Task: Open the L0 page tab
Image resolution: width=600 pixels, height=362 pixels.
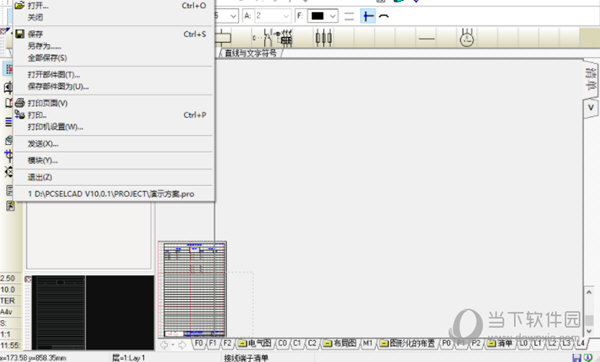Action: (523, 343)
